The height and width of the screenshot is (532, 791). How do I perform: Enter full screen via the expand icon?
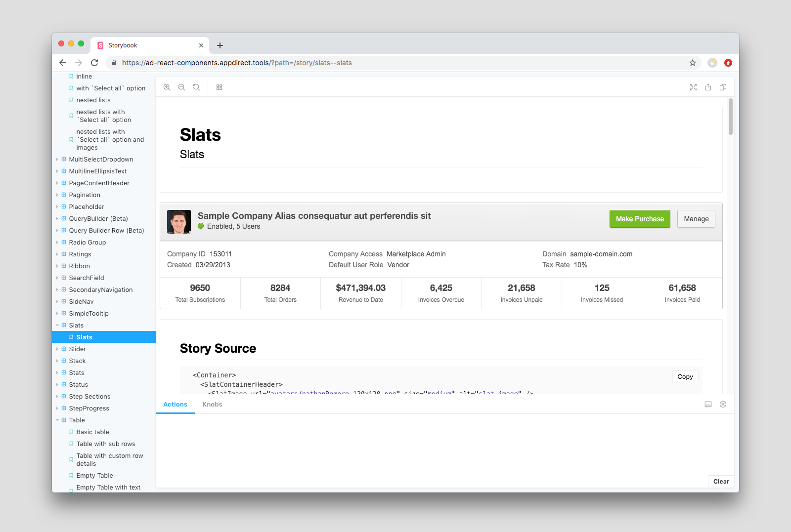[694, 87]
